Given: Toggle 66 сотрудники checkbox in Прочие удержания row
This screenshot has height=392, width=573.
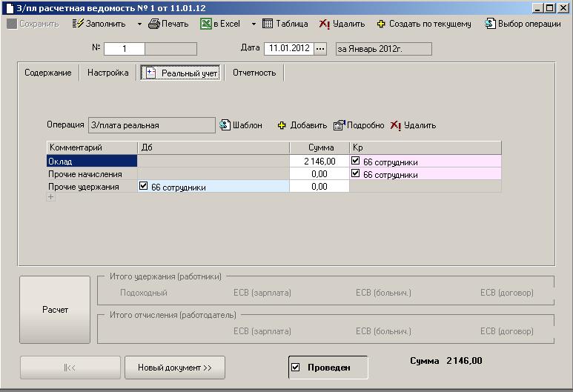Looking at the screenshot, I should pos(144,187).
